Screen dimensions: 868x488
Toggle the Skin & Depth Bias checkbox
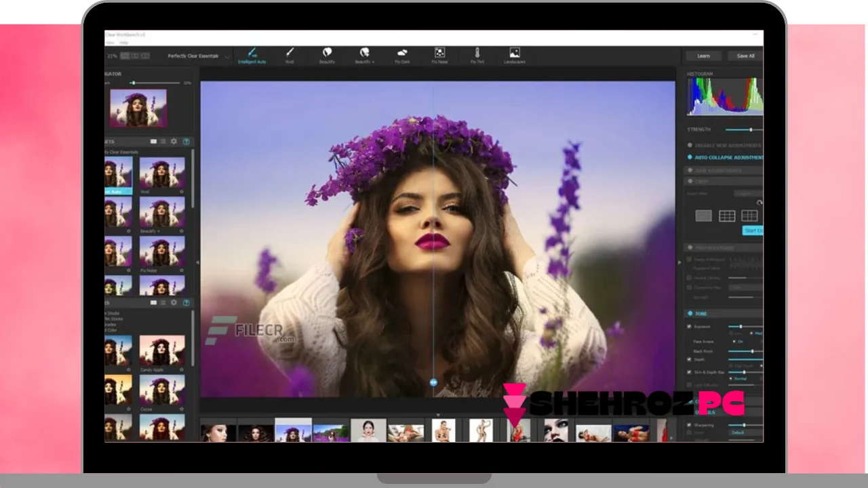click(x=690, y=372)
